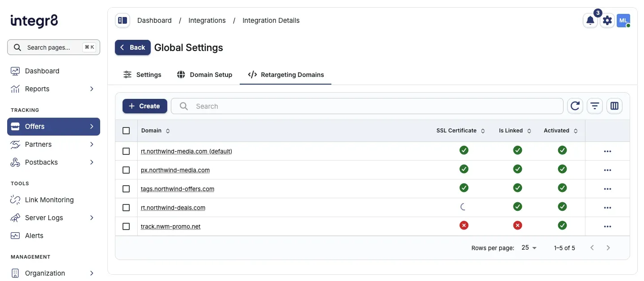Click the domains table Search field
This screenshot has height=281, width=644.
click(367, 106)
